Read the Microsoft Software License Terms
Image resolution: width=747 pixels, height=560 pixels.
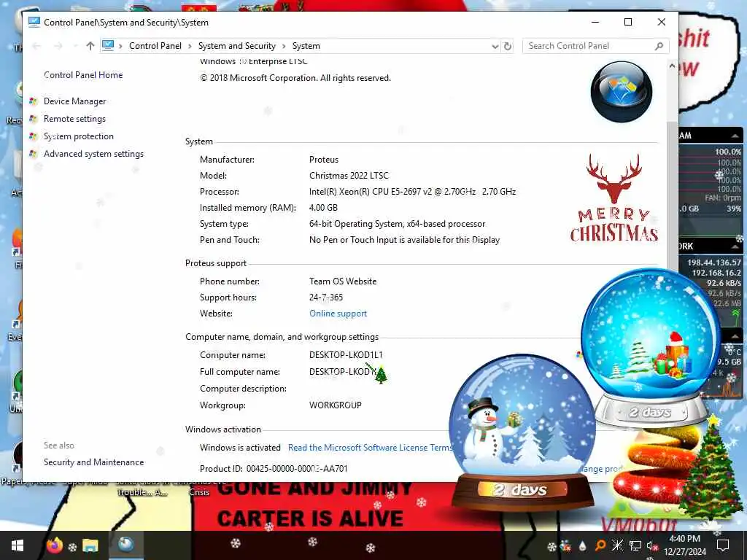[370, 448]
